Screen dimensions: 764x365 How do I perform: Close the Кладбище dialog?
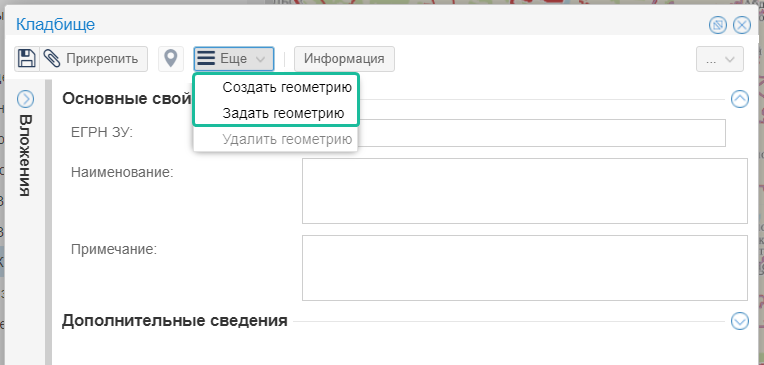pos(742,25)
